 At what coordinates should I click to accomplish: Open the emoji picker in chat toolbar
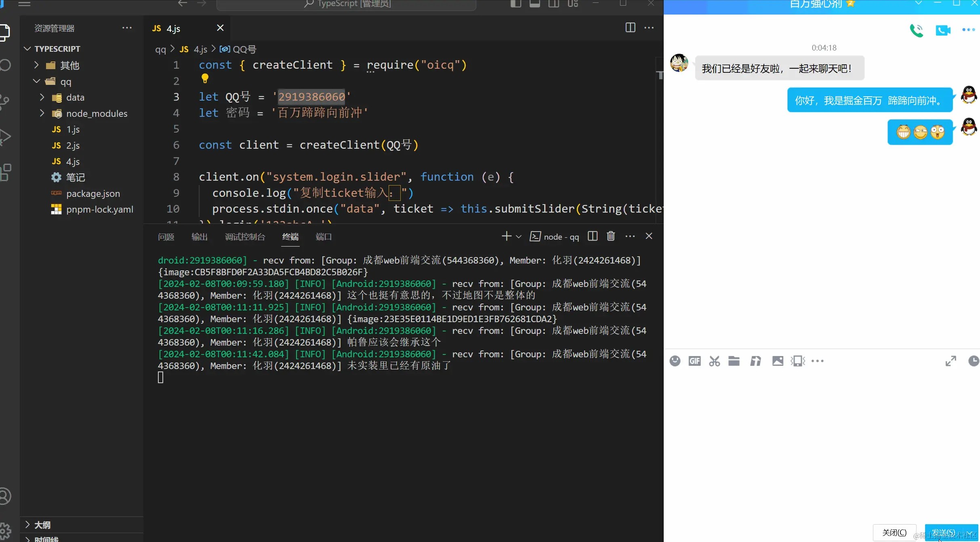(675, 361)
